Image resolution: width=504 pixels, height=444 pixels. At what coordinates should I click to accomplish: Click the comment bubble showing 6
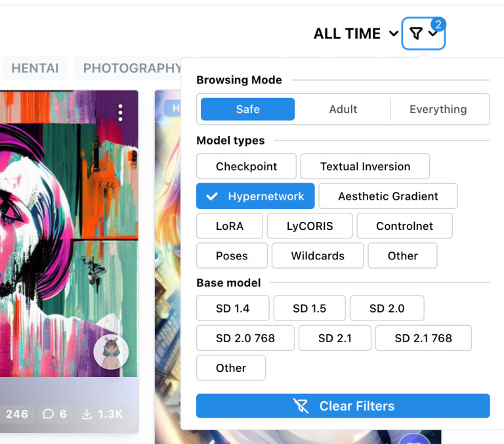pyautogui.click(x=54, y=414)
